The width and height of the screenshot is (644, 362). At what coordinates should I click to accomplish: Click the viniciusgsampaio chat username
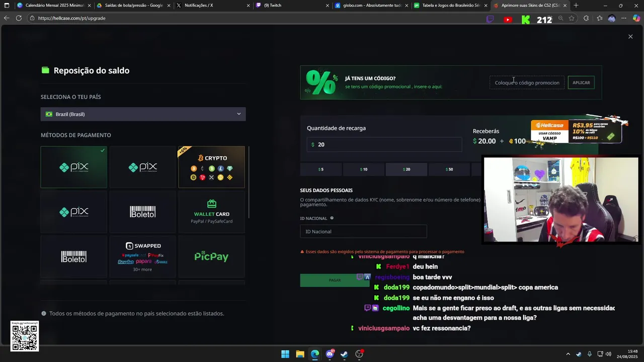[384, 328]
